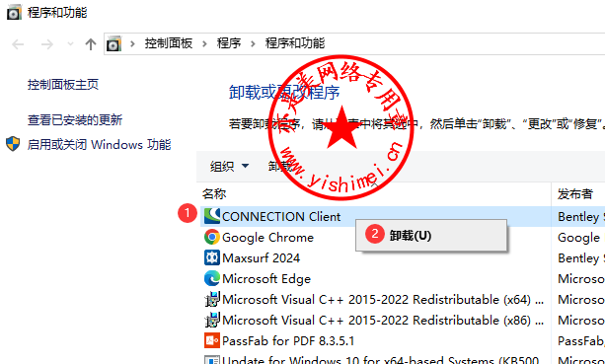Screen dimensions: 605x364
Task: Select PassFab for PDF 8.3.5.1 entry
Action: coord(288,341)
